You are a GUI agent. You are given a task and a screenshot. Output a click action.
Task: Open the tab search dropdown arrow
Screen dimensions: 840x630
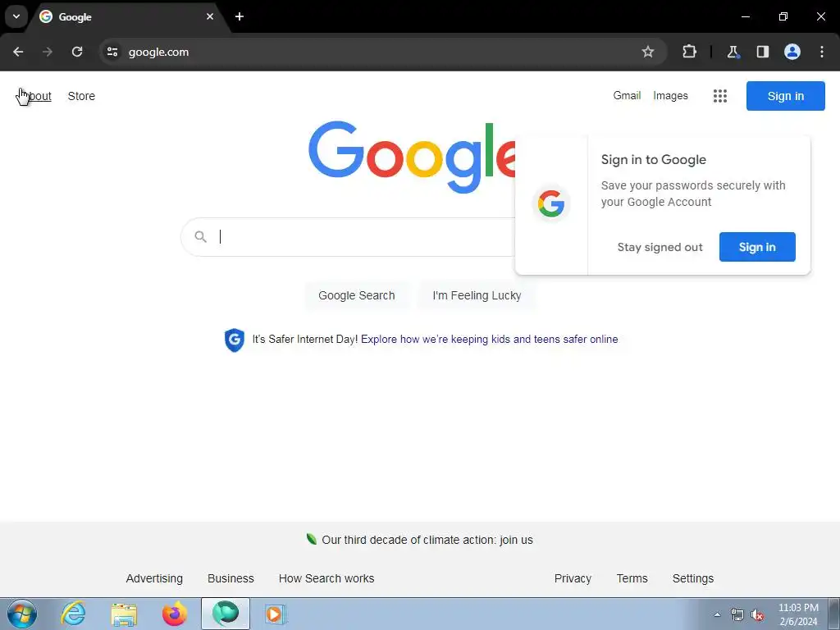point(16,16)
